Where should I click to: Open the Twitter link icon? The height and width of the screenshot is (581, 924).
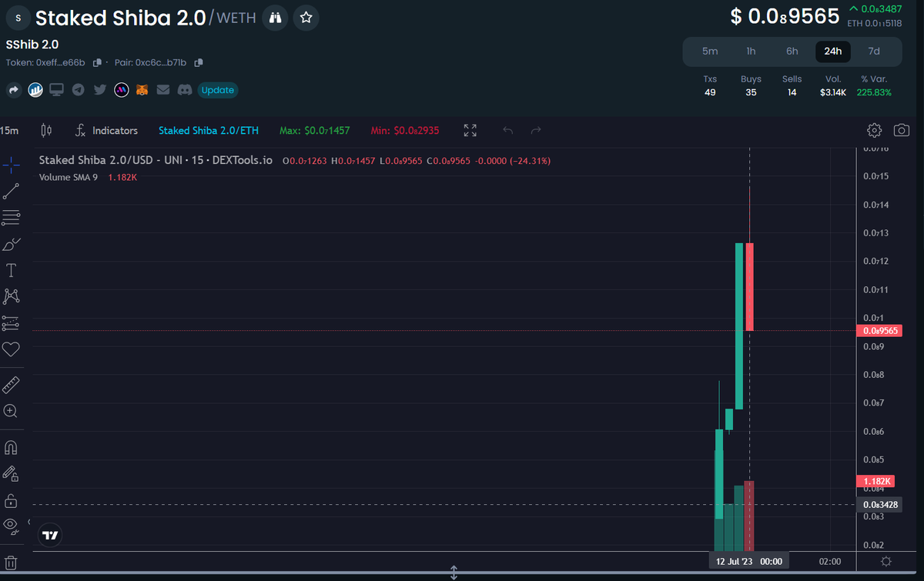[99, 90]
